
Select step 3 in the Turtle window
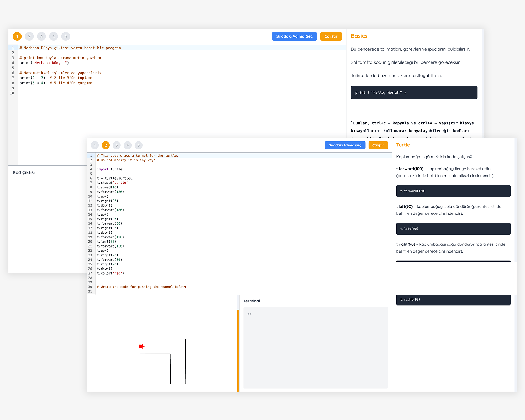pyautogui.click(x=117, y=145)
